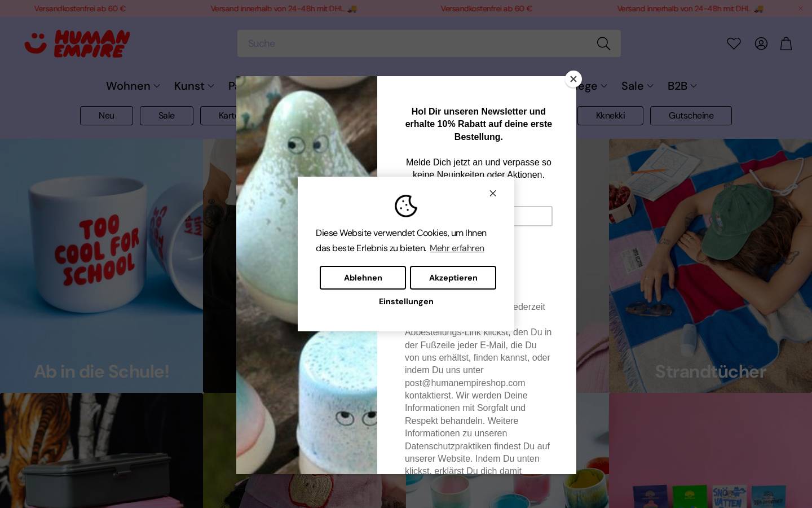Open cookie Einstellungen

[406, 301]
